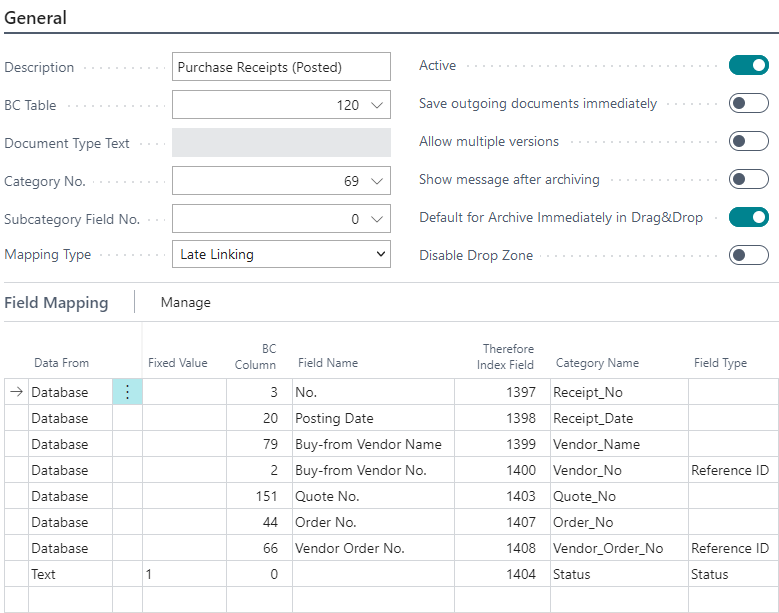Enable Save outgoing documents immediately
This screenshot has height=613, width=779.
coord(748,103)
